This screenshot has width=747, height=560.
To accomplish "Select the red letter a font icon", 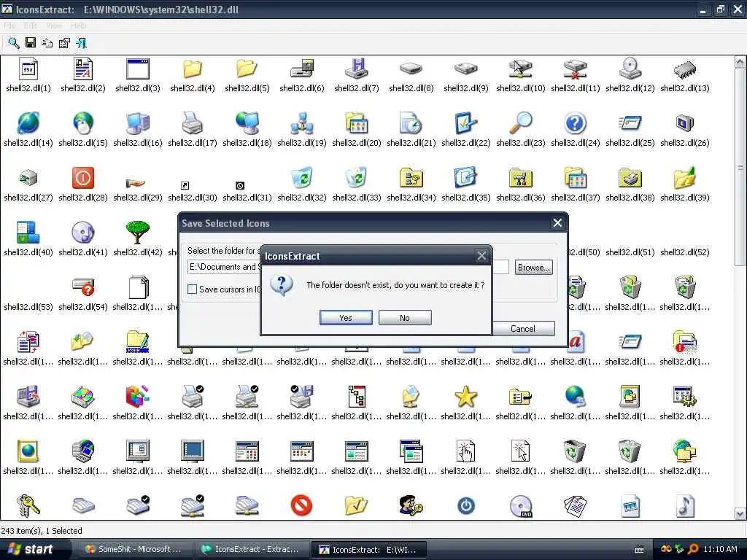I will [x=576, y=342].
